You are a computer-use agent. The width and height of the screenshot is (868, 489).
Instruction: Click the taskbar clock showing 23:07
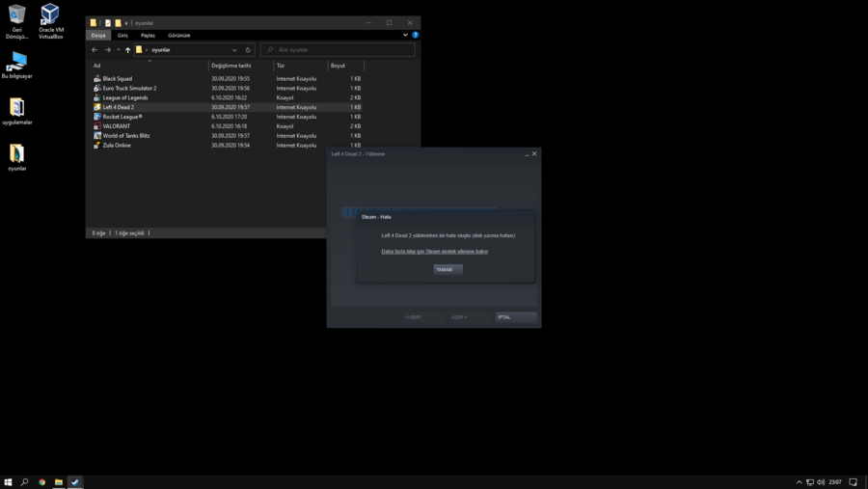point(835,482)
